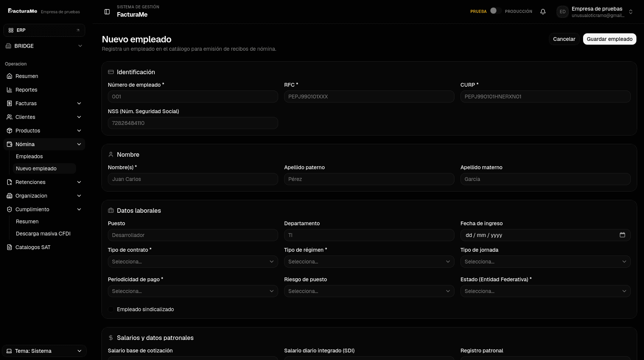Click the FacturaMe logo link
Image resolution: width=644 pixels, height=360 pixels.
pos(23,11)
